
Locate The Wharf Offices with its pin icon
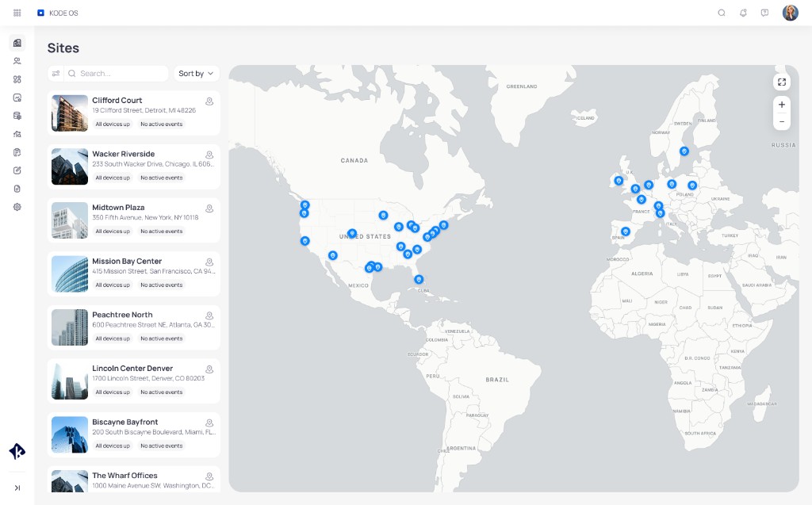[x=209, y=476]
